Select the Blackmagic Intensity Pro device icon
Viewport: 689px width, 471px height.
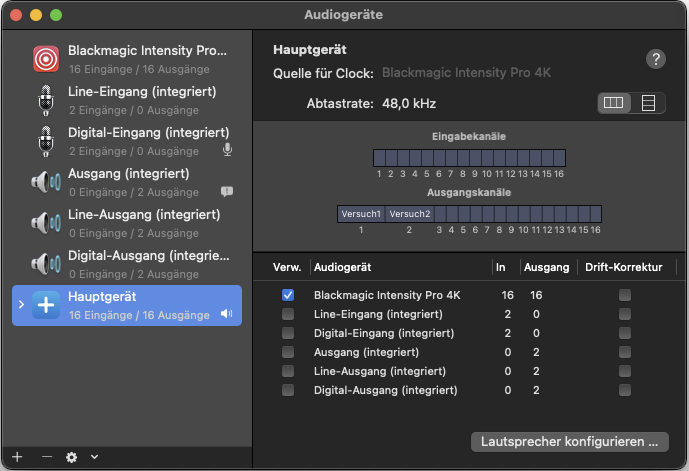coord(46,59)
